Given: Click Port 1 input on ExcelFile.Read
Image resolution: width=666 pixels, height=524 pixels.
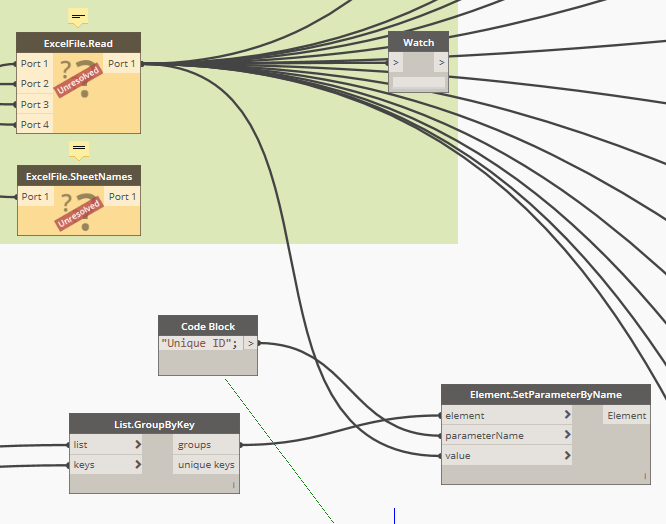Looking at the screenshot, I should (35, 64).
